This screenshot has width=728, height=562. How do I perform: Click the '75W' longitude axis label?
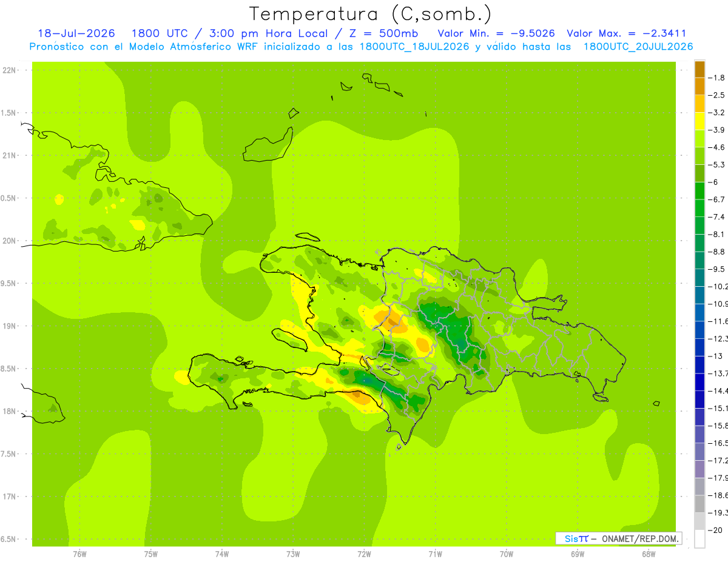150,554
